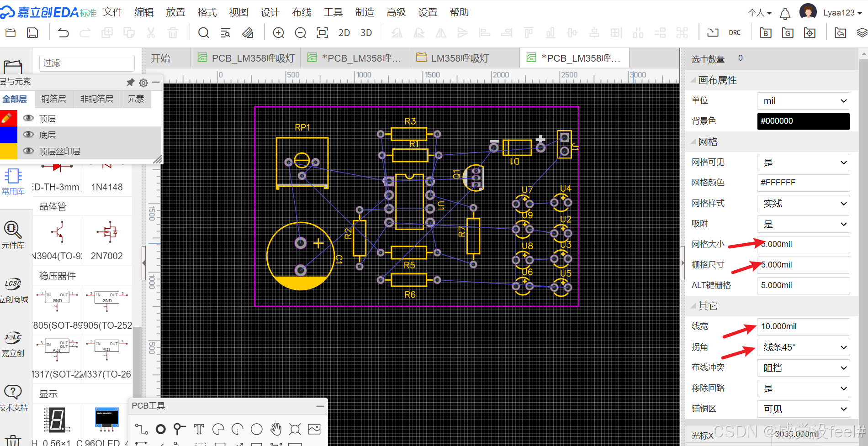
Task: Toggle visibility of the top layer (顶层)
Action: click(x=28, y=118)
